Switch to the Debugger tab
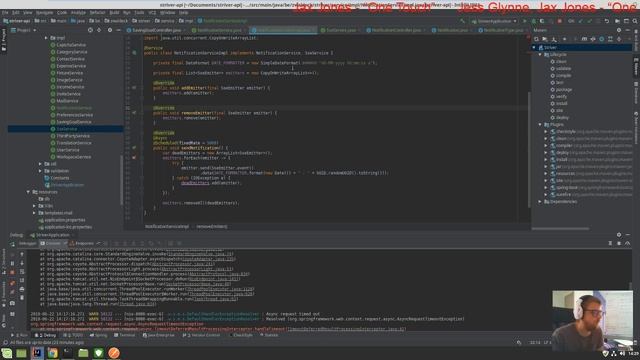The height and width of the screenshot is (360, 640). click(x=27, y=243)
